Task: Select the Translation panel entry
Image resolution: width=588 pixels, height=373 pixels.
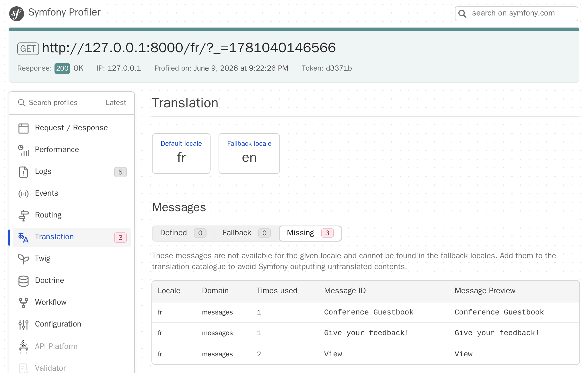Action: 72,237
